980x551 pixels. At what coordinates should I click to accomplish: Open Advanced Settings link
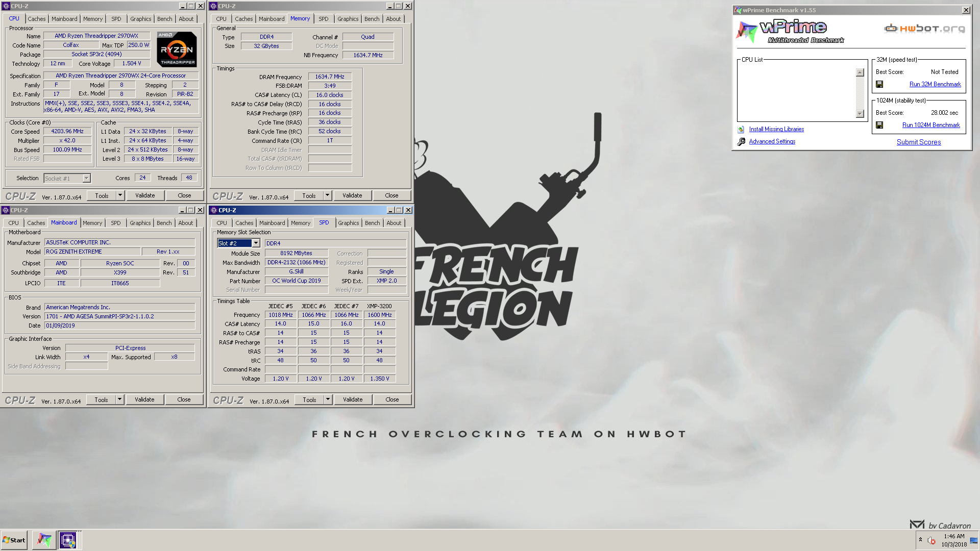pyautogui.click(x=772, y=142)
